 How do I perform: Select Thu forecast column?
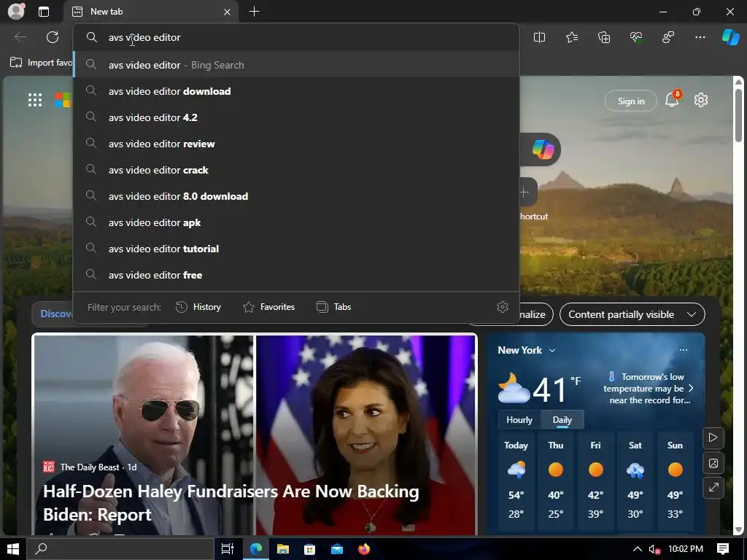coord(555,480)
